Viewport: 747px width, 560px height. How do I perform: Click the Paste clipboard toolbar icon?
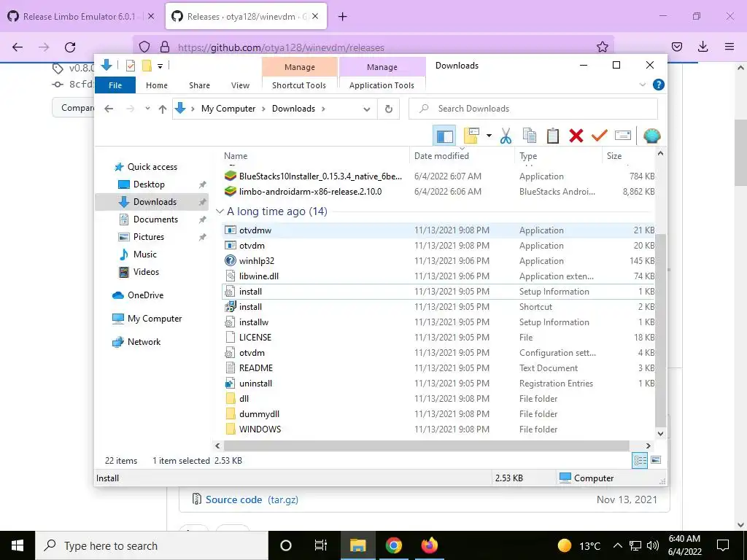[553, 136]
